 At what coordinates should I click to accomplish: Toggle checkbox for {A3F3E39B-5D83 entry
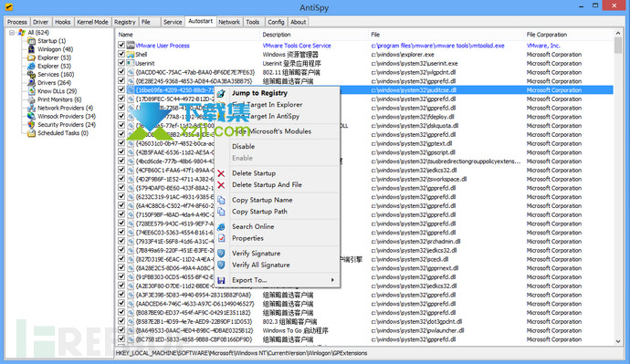pos(121,294)
